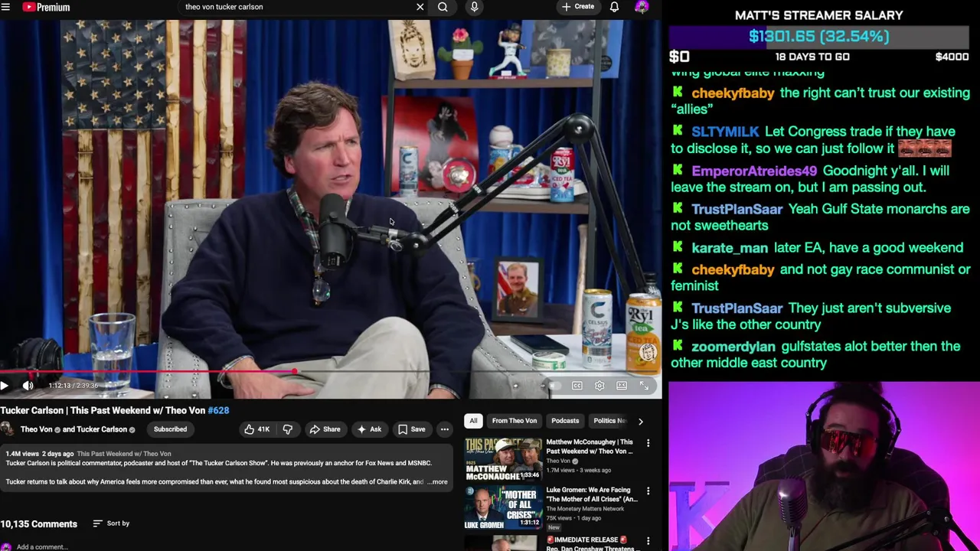Image resolution: width=980 pixels, height=551 pixels.
Task: Select the All filter chip
Action: 473,421
